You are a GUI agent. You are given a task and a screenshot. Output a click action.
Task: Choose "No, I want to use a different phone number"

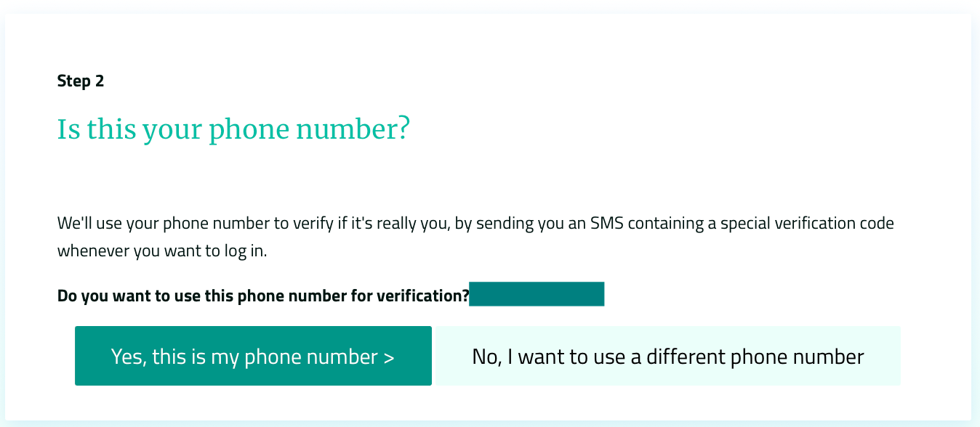pos(667,357)
